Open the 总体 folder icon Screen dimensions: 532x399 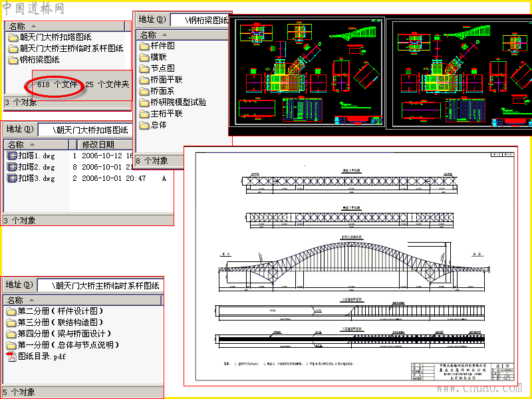pos(144,125)
